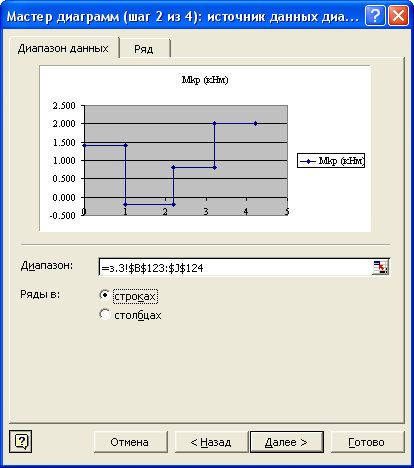414x468 pixels.
Task: Click the y-axis value 1.000 in preview
Action: 64,161
